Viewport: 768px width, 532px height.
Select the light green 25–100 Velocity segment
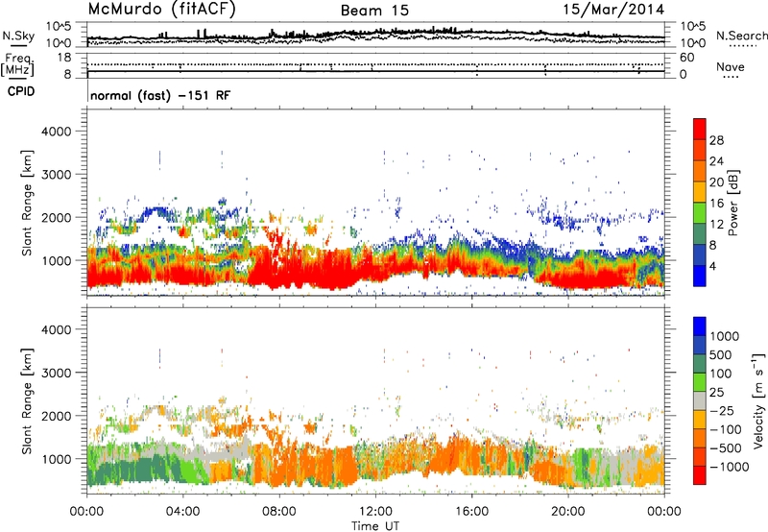[x=700, y=382]
